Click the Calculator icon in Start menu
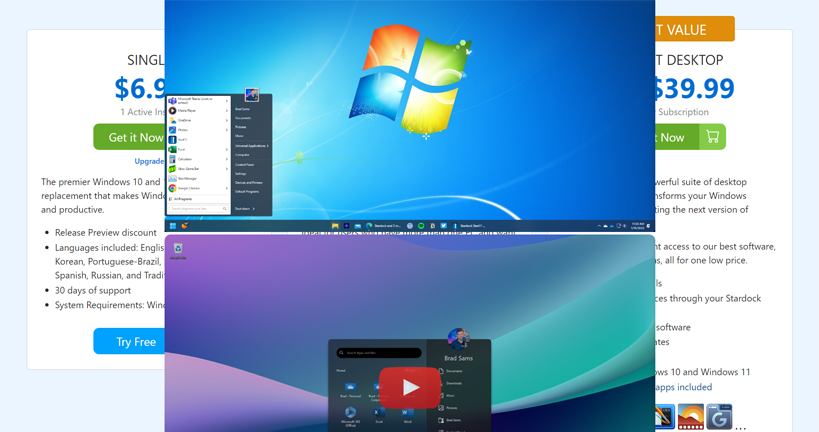 [172, 159]
